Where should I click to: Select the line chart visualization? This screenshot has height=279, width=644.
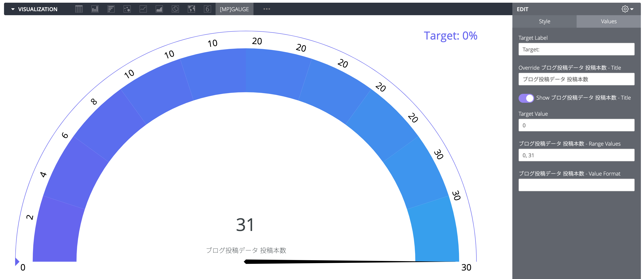pyautogui.click(x=143, y=9)
